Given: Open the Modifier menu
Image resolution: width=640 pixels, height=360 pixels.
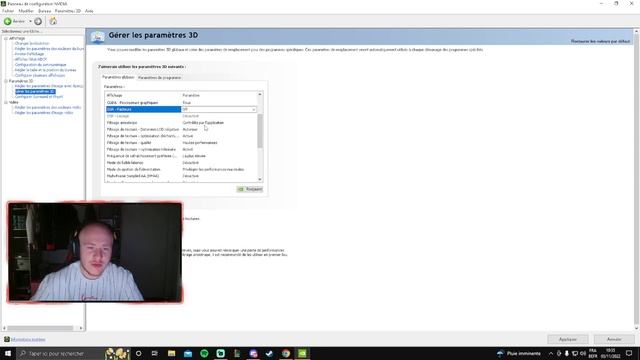Looking at the screenshot, I should pos(26,11).
